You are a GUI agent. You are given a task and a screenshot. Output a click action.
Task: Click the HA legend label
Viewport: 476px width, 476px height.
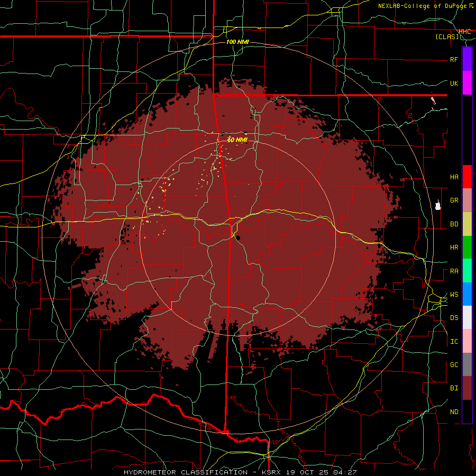(454, 177)
